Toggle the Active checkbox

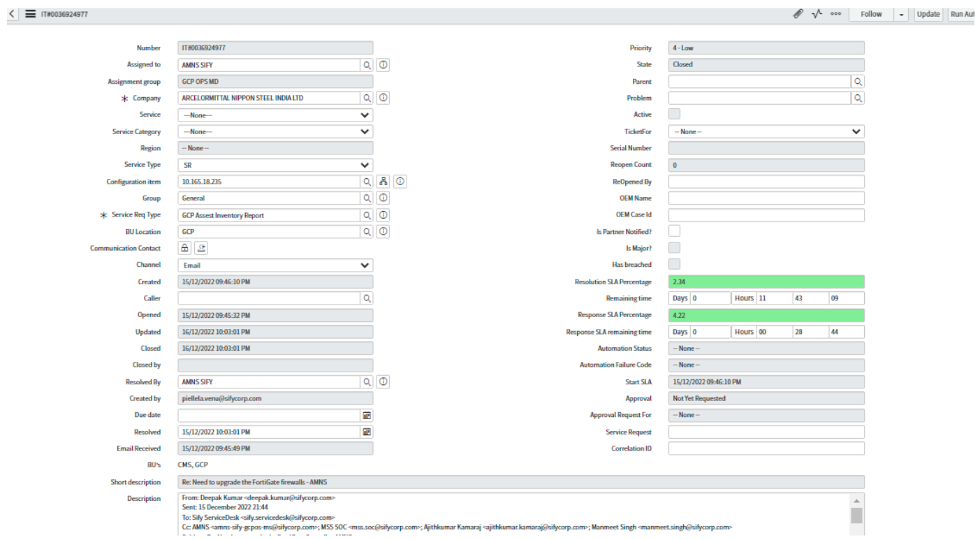674,114
